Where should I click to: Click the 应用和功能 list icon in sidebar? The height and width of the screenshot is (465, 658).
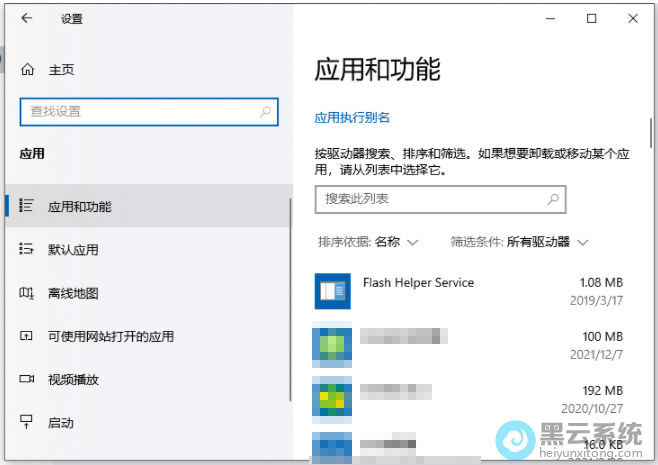tap(27, 206)
